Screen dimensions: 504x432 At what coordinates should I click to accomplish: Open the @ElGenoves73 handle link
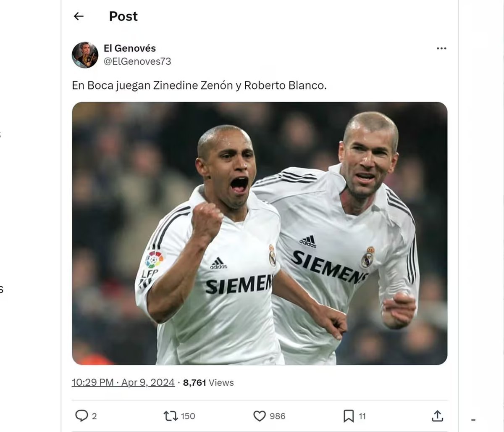click(137, 61)
